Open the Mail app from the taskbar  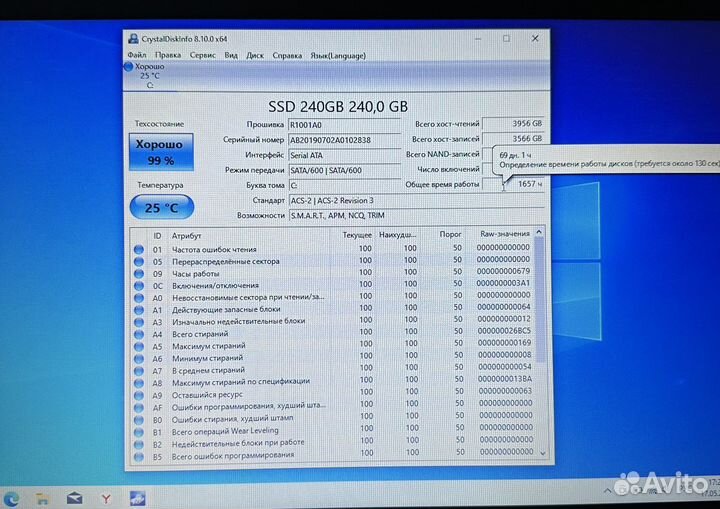[x=74, y=498]
